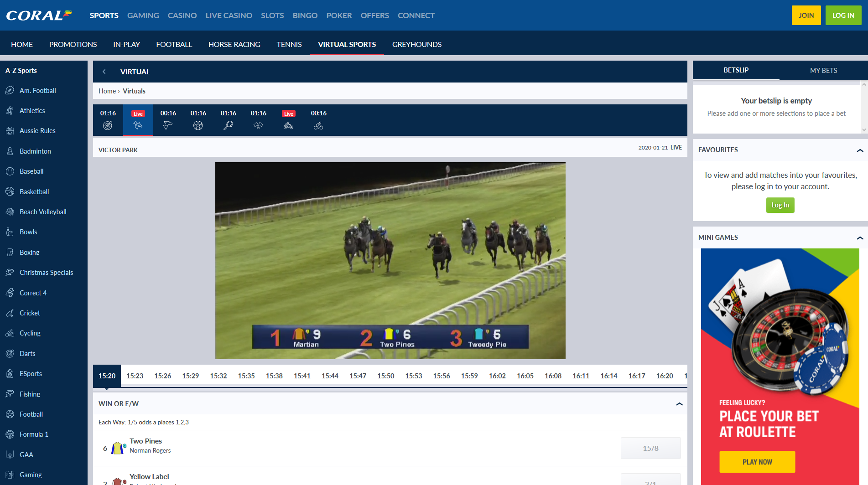Open Correct 4 in sidebar
The image size is (868, 485).
click(x=33, y=293)
